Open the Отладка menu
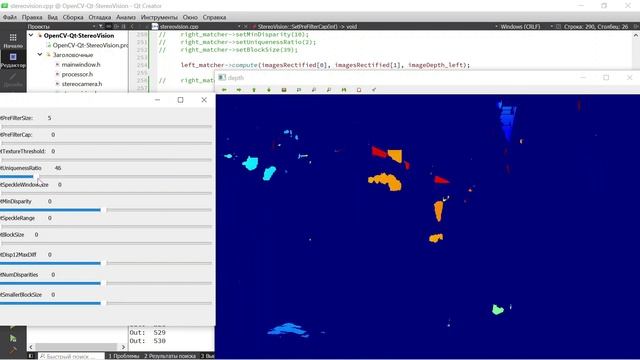This screenshot has width=640, height=360. [x=100, y=17]
